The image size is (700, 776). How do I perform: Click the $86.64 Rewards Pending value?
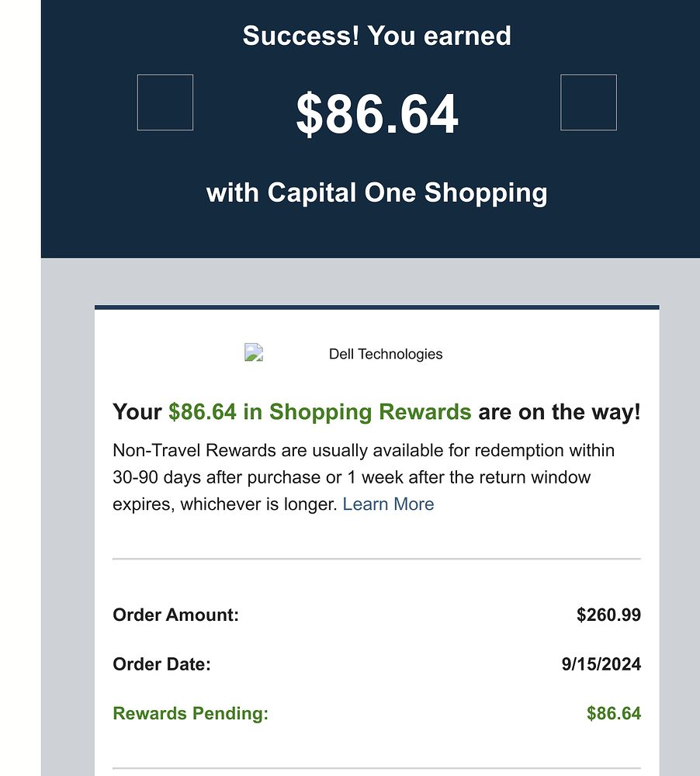coord(613,714)
